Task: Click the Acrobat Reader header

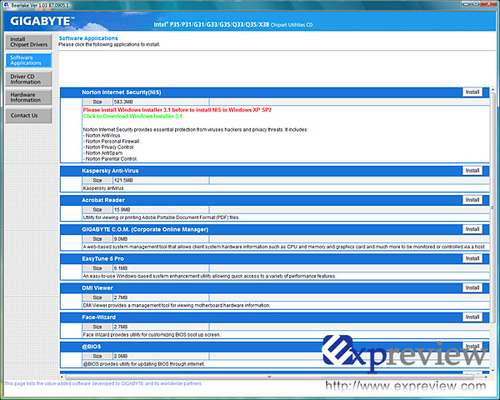Action: pos(103,200)
